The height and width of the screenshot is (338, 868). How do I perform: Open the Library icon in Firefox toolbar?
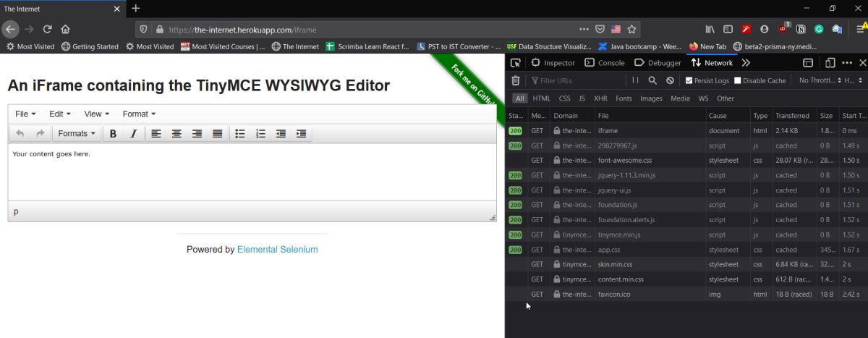click(x=710, y=30)
